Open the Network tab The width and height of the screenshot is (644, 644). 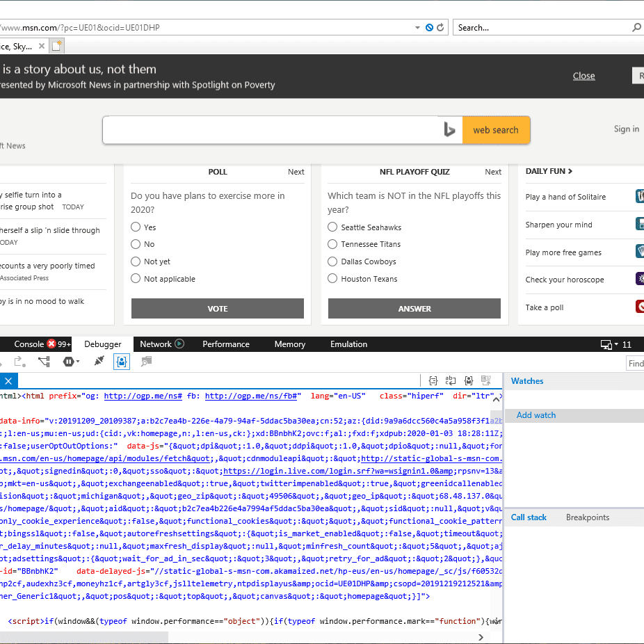(156, 344)
